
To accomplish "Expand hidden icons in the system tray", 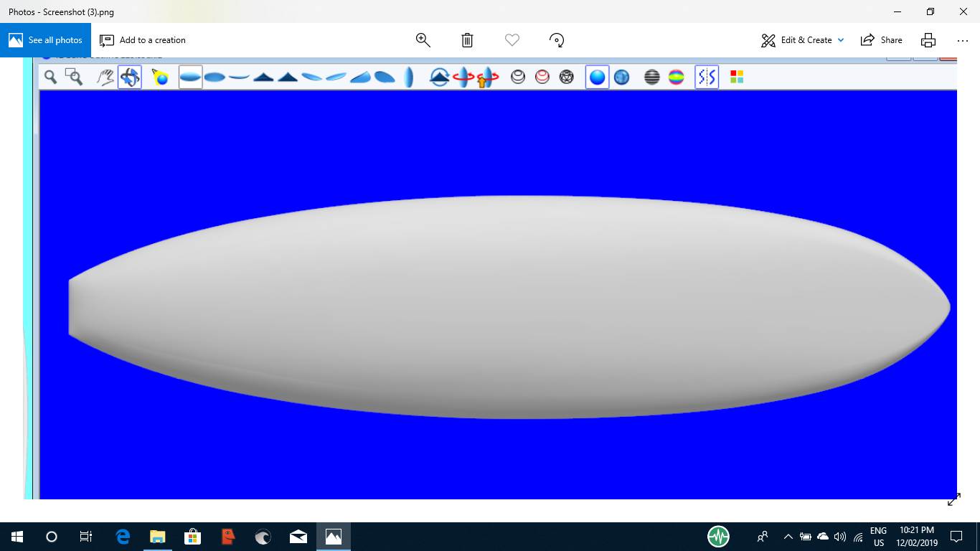I will [788, 536].
